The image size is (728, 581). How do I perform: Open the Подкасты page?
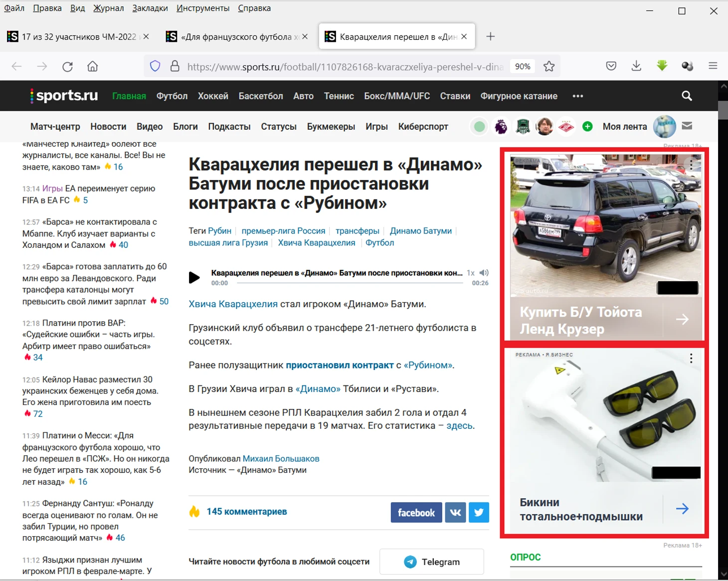(229, 127)
